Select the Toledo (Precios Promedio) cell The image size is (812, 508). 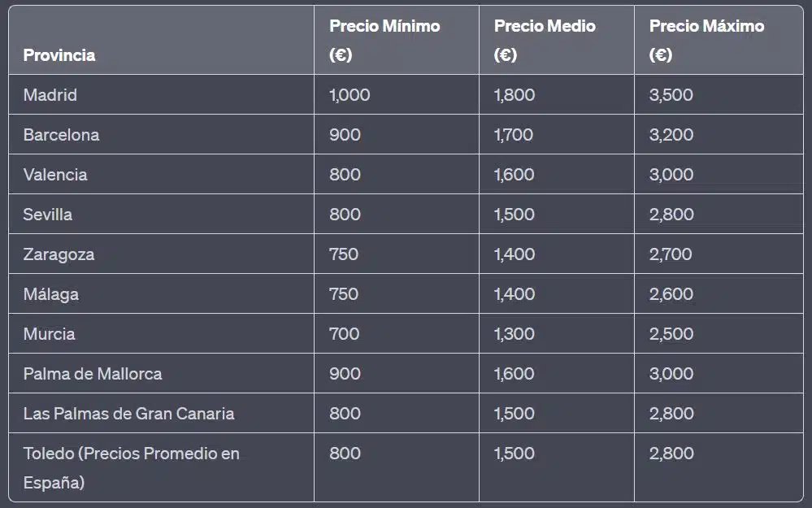131,467
